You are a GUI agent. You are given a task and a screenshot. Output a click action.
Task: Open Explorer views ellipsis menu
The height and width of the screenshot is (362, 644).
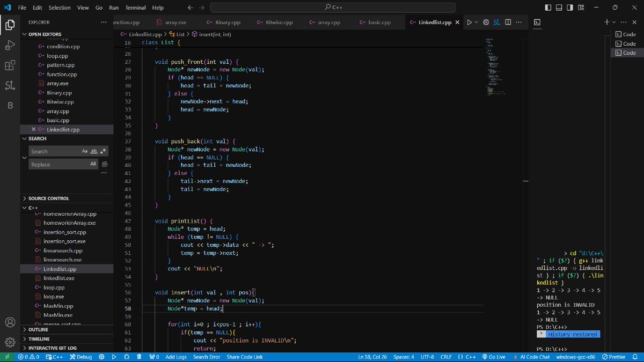pyautogui.click(x=104, y=23)
